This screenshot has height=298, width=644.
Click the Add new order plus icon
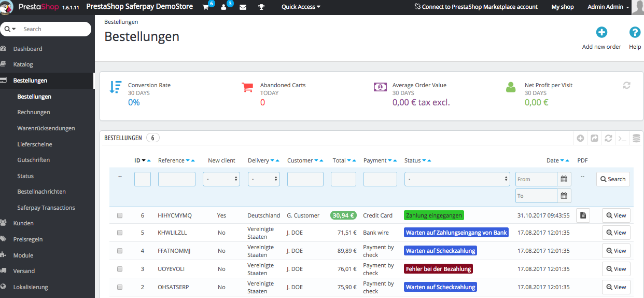[601, 33]
